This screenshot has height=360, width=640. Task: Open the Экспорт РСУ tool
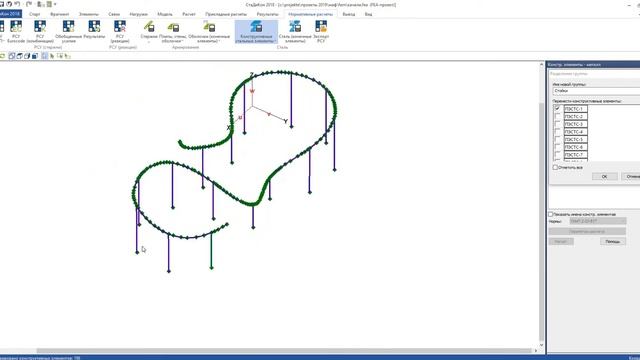click(321, 32)
